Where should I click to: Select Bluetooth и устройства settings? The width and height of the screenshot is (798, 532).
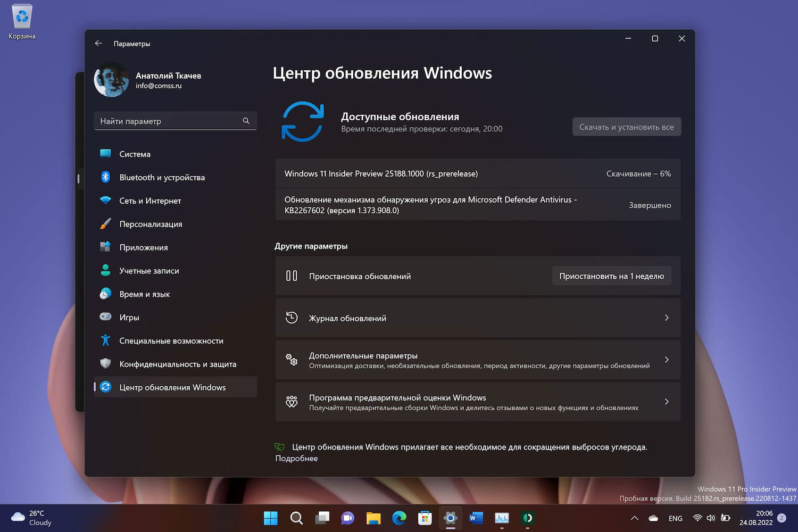point(162,177)
